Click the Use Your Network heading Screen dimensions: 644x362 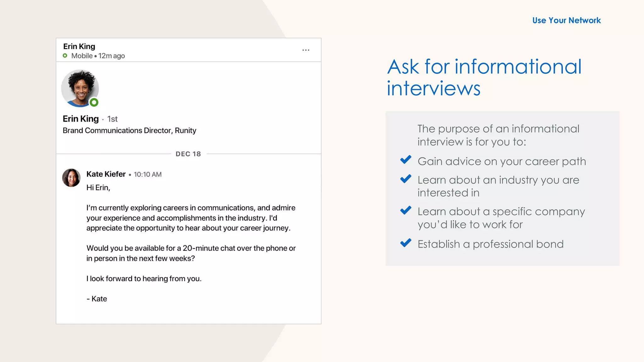click(566, 20)
